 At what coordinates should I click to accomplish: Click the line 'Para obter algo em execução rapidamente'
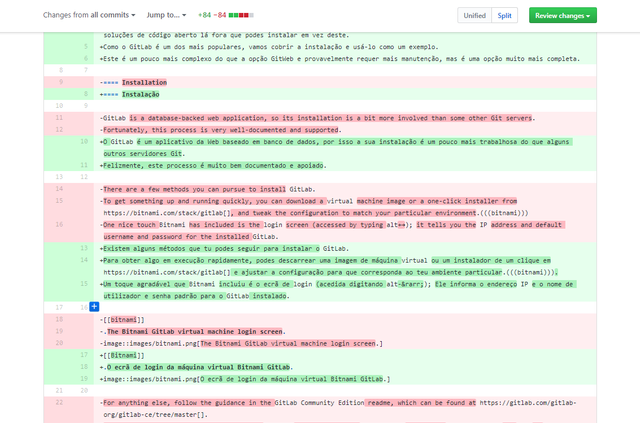click(320, 266)
